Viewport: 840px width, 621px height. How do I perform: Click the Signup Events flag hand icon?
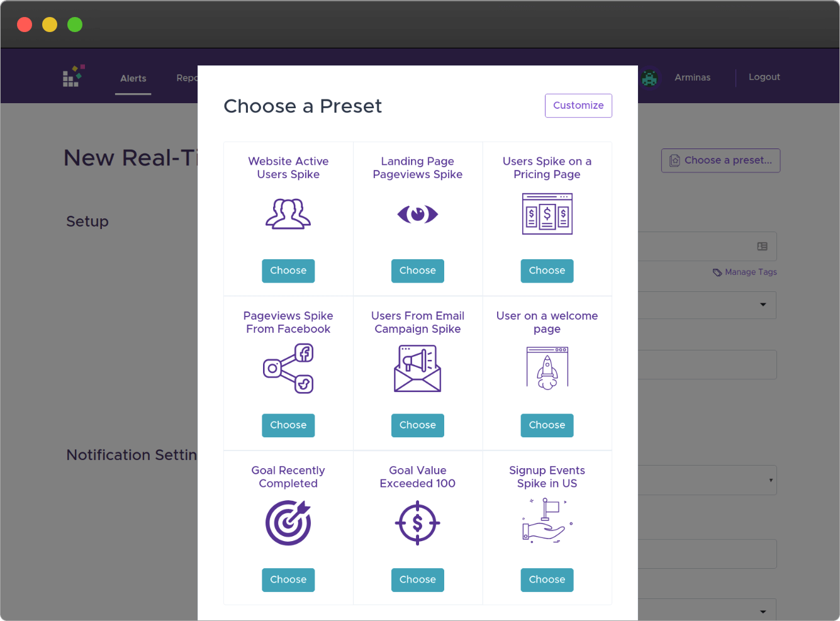click(547, 522)
